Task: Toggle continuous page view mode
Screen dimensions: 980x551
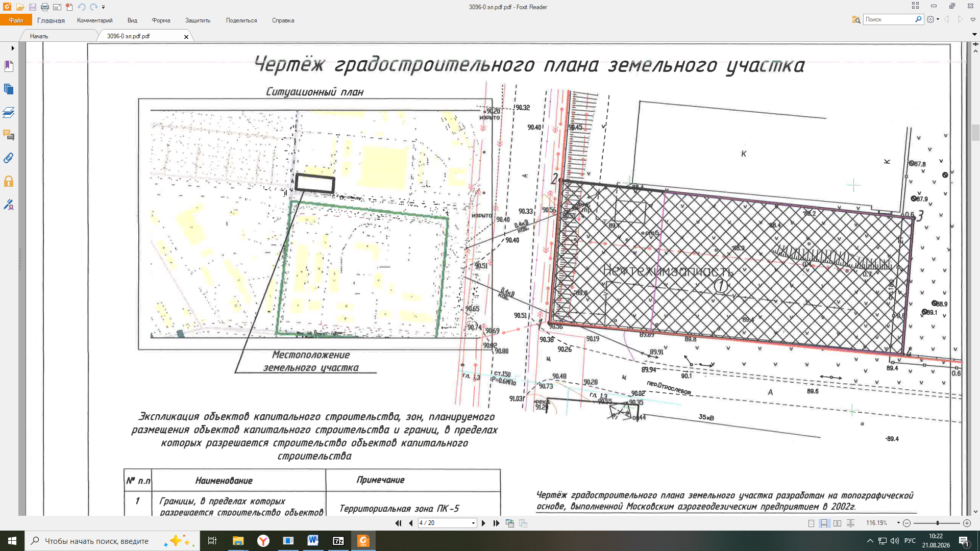Action: click(x=824, y=523)
